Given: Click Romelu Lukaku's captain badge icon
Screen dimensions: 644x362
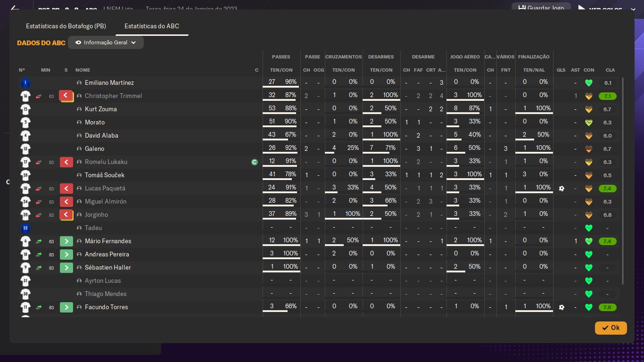Looking at the screenshot, I should (255, 162).
